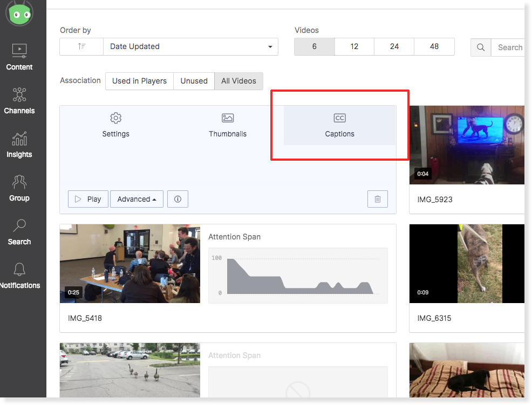Open the geese parking lot thumbnail
532x405 pixels.
(x=130, y=370)
